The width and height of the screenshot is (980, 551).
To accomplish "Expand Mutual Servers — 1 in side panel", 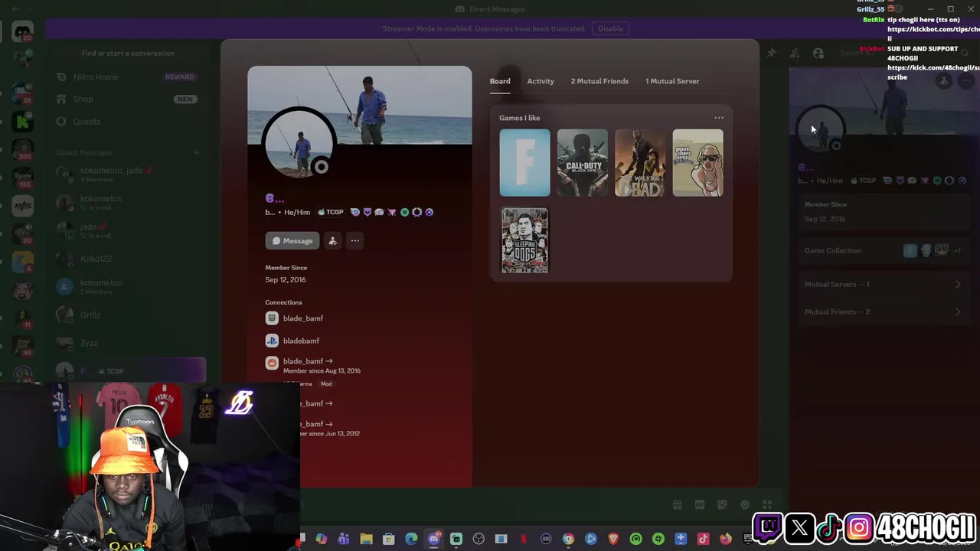I will point(882,285).
